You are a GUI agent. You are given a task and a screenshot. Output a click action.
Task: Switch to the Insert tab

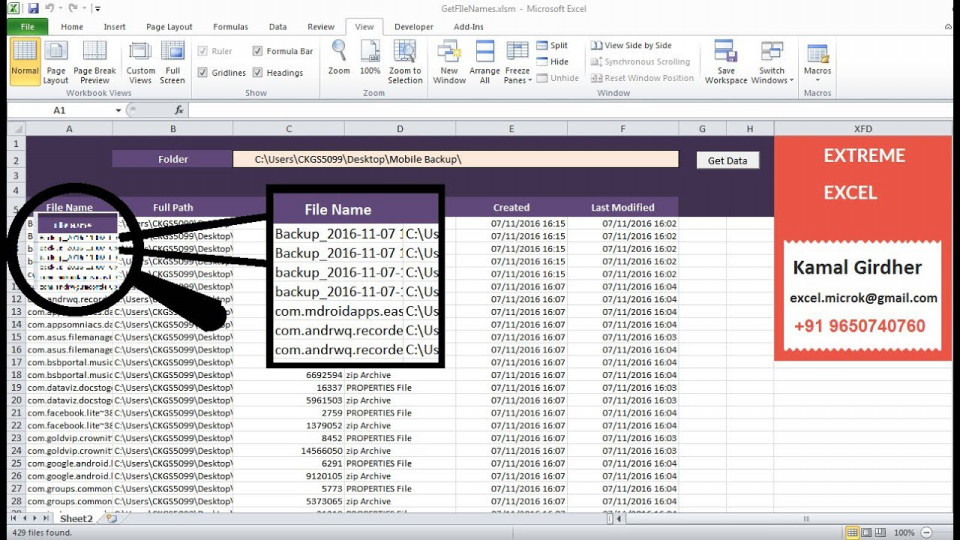coord(114,26)
